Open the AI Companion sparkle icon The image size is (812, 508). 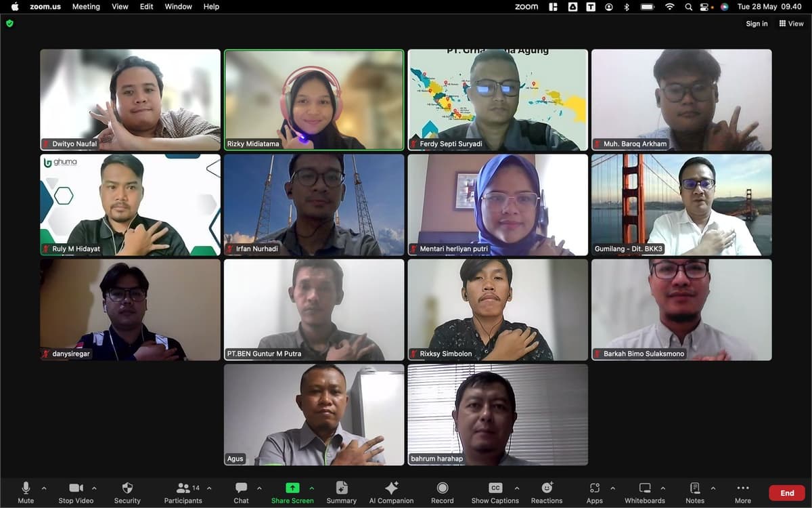click(391, 488)
